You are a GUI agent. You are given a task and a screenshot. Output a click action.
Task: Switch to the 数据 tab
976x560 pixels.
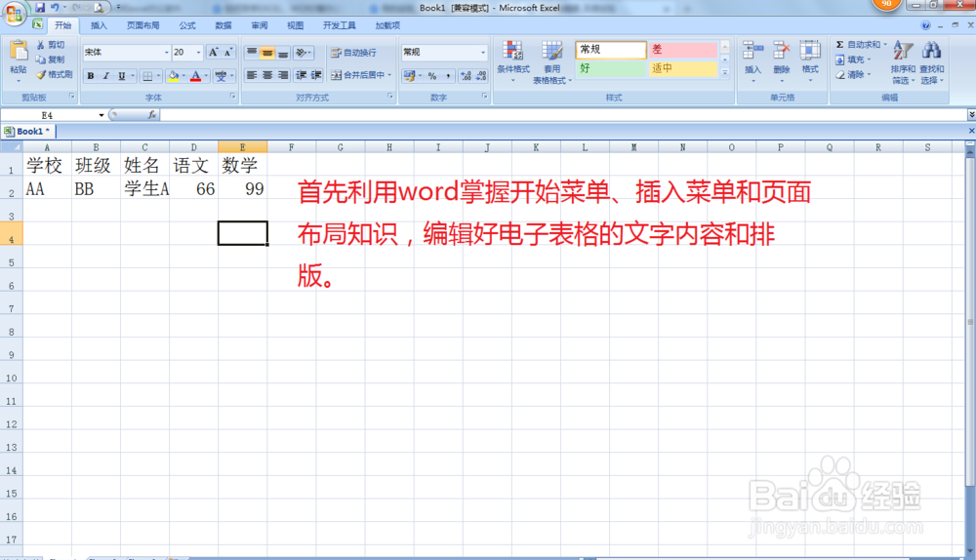click(223, 25)
